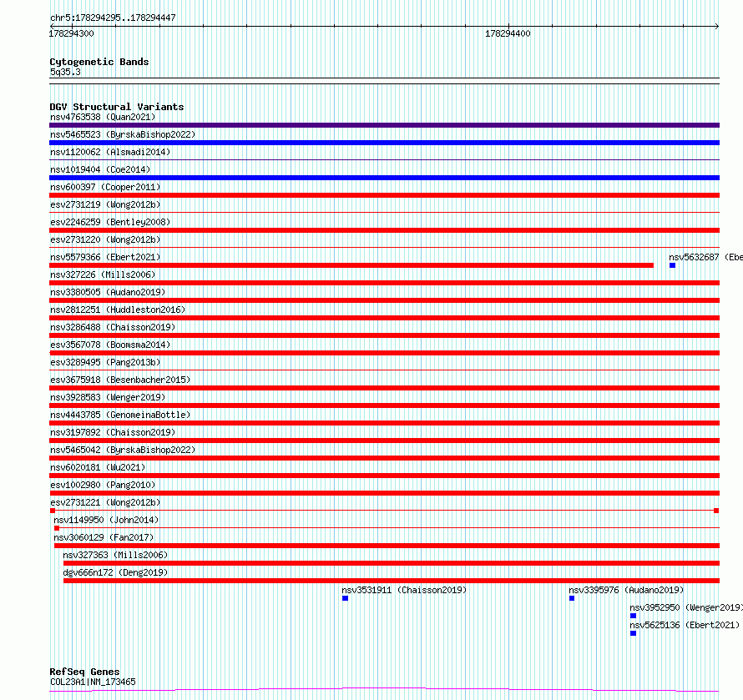This screenshot has height=700, width=743.
Task: Click the DGV Structural Variants track title
Action: pyautogui.click(x=117, y=107)
